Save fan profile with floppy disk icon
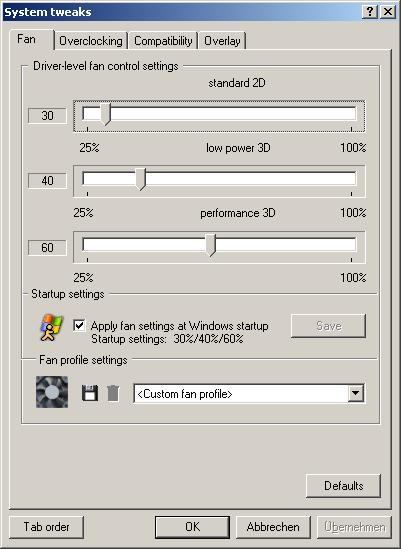The width and height of the screenshot is (401, 549). [90, 393]
